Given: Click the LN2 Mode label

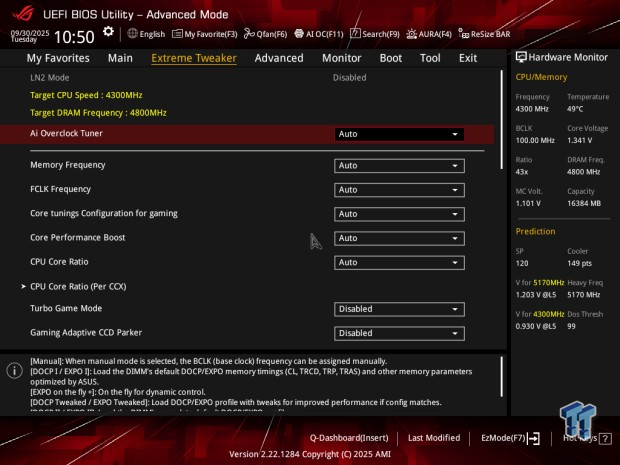Looking at the screenshot, I should coord(49,78).
